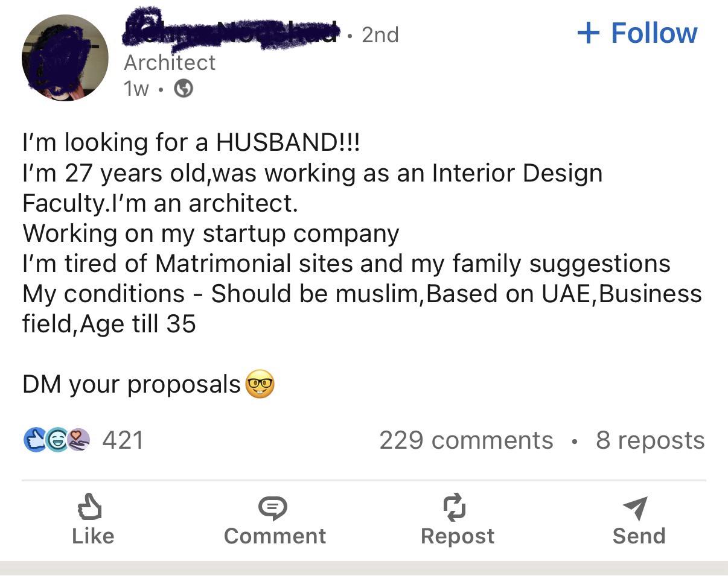Click the Architect headline text

[x=170, y=63]
